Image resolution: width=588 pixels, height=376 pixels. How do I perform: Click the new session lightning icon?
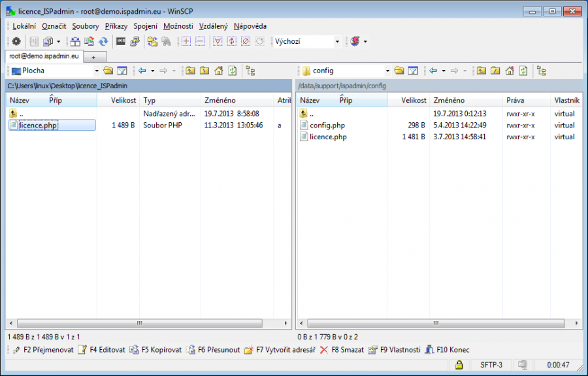coord(355,41)
